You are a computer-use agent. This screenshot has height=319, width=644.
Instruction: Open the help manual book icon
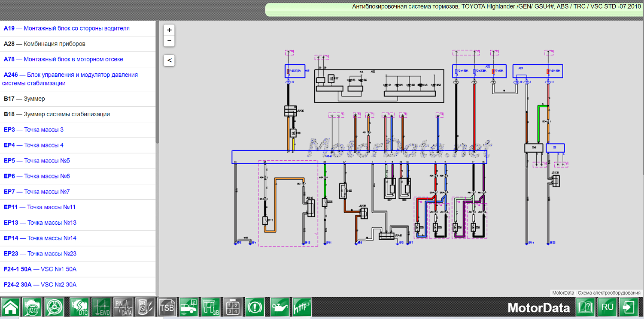pos(586,307)
